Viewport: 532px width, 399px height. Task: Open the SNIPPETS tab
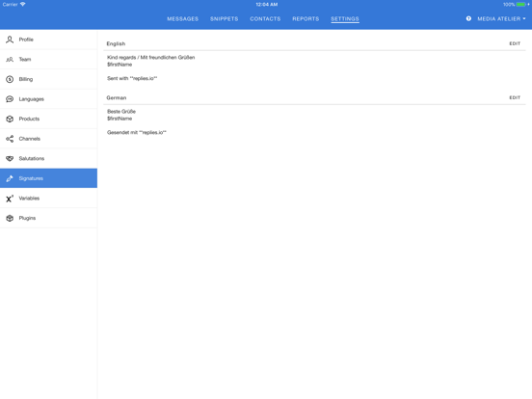click(x=224, y=19)
